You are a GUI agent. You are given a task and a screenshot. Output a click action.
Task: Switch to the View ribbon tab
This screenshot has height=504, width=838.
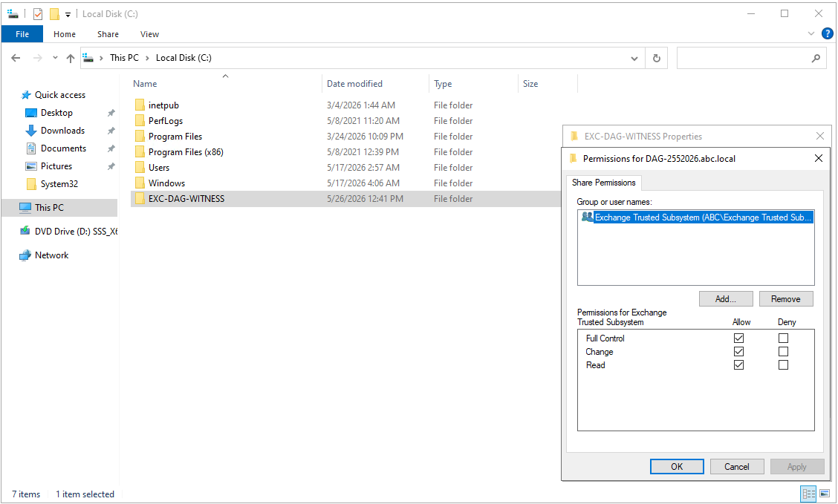tap(149, 34)
